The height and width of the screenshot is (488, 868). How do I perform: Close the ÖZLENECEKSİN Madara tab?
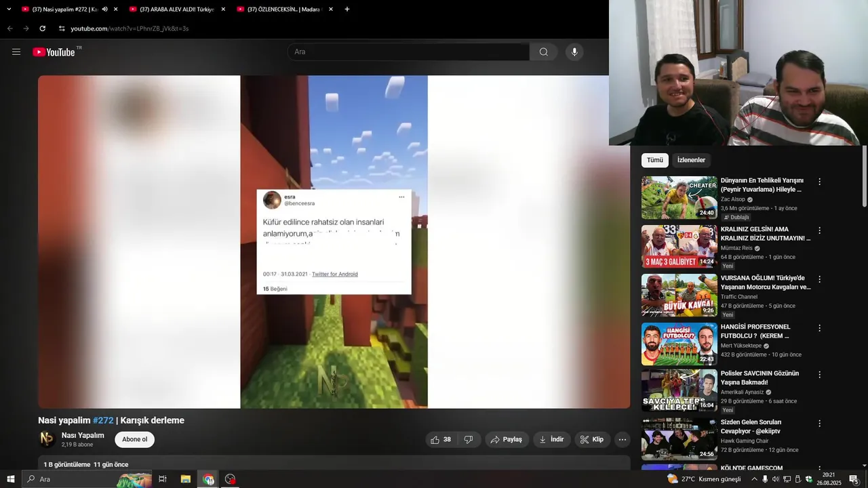[x=331, y=9]
